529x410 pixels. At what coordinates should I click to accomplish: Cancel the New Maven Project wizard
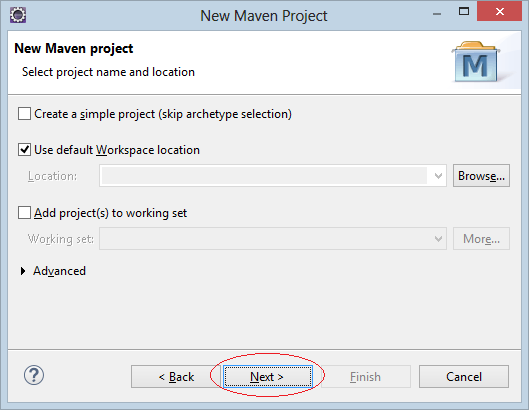pyautogui.click(x=464, y=377)
